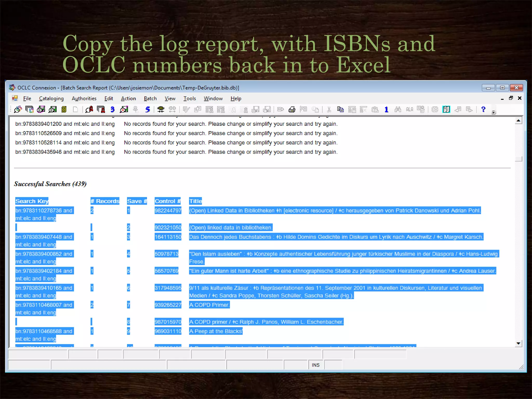Open the File menu
Screen dimensions: 532x399
[27, 98]
